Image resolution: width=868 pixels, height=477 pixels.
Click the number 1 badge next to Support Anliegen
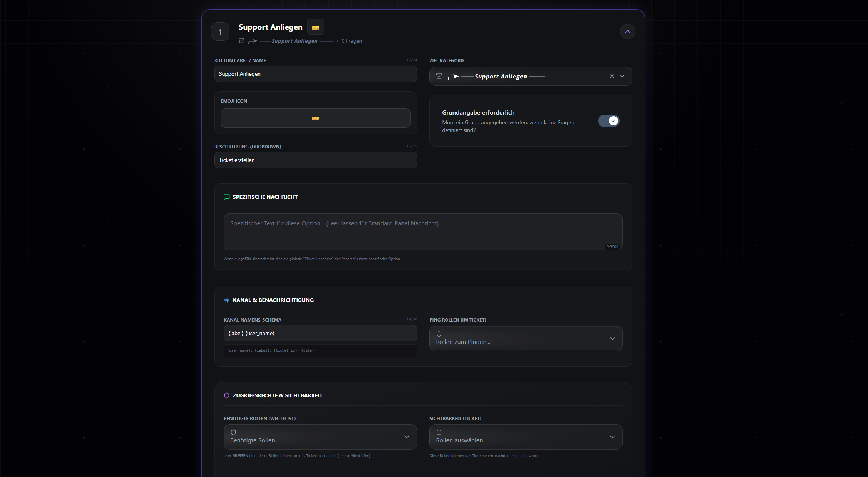point(220,32)
